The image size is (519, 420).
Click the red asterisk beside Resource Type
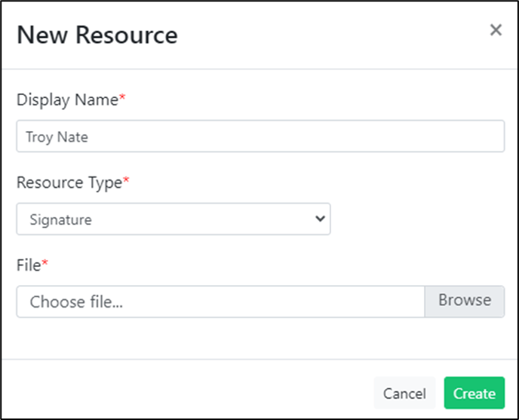126,179
